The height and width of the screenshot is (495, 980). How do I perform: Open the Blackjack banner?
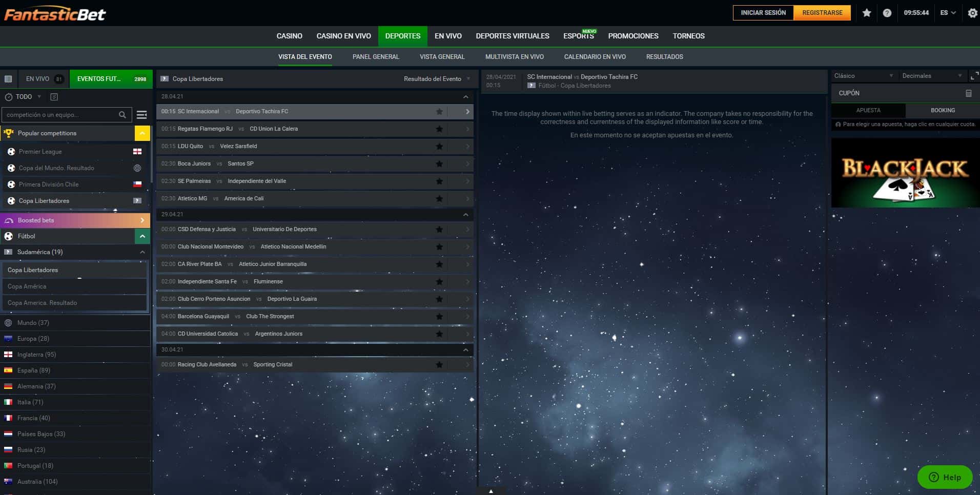[x=905, y=173]
